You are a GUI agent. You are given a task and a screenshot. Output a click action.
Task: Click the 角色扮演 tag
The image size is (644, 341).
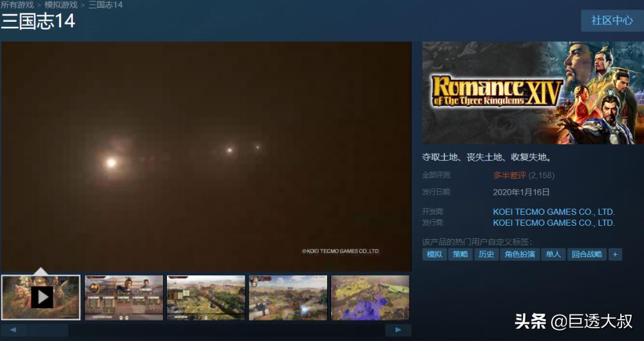[520, 254]
